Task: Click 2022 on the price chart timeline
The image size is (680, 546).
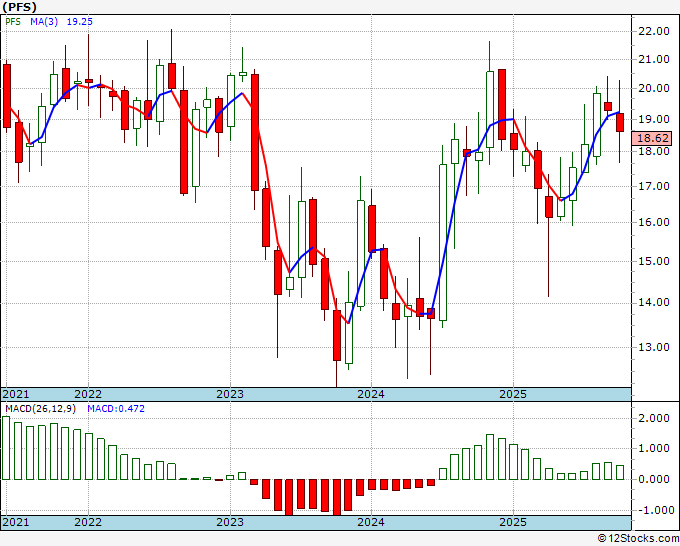Action: 88,394
